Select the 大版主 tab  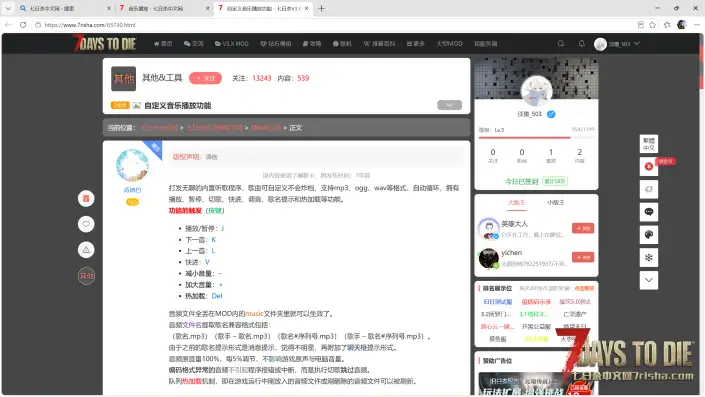(x=516, y=203)
